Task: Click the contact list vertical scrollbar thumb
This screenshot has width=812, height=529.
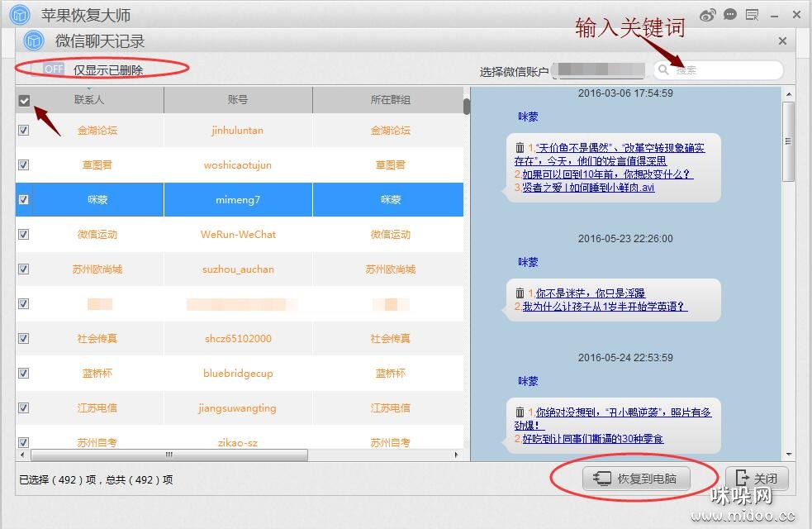Action: coord(467,107)
